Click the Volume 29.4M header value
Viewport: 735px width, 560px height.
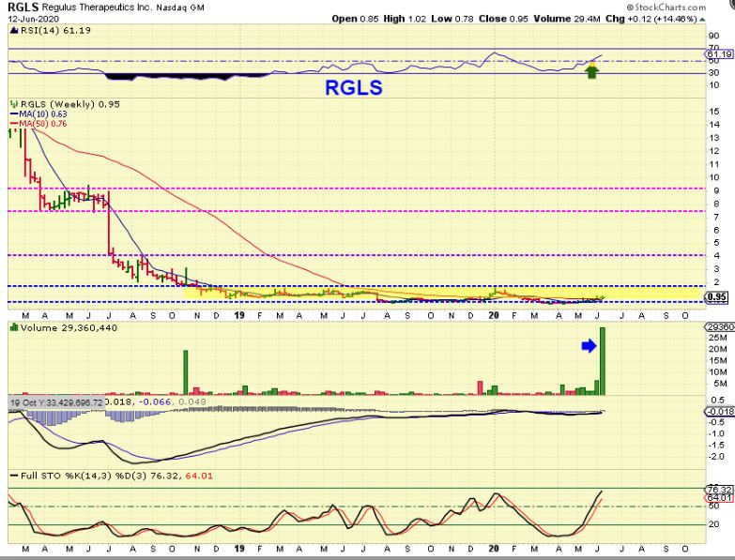click(x=567, y=19)
